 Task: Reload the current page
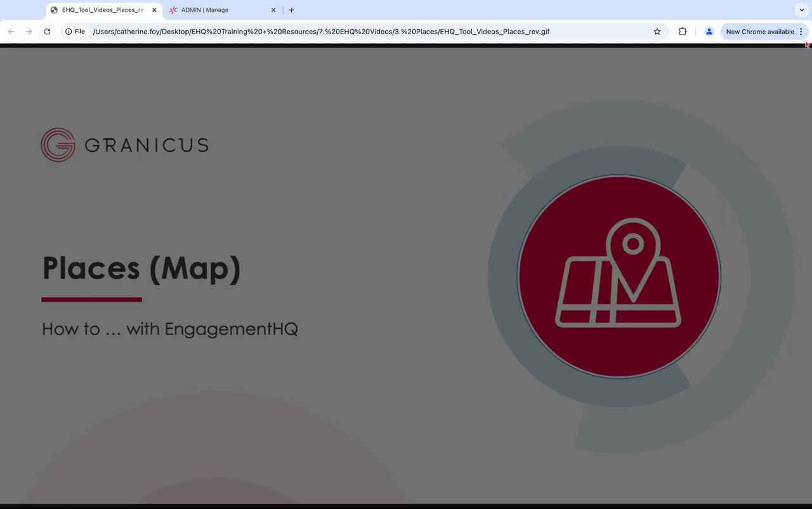tap(47, 31)
